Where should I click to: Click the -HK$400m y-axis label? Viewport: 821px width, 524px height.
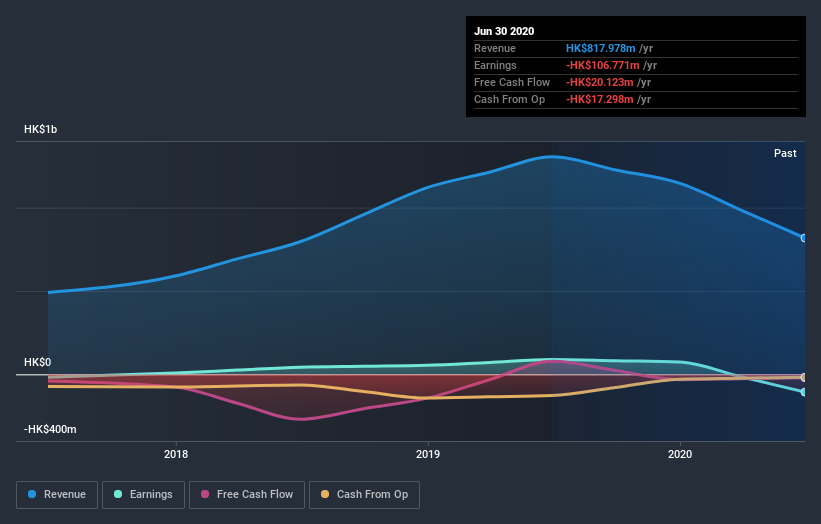[x=50, y=429]
